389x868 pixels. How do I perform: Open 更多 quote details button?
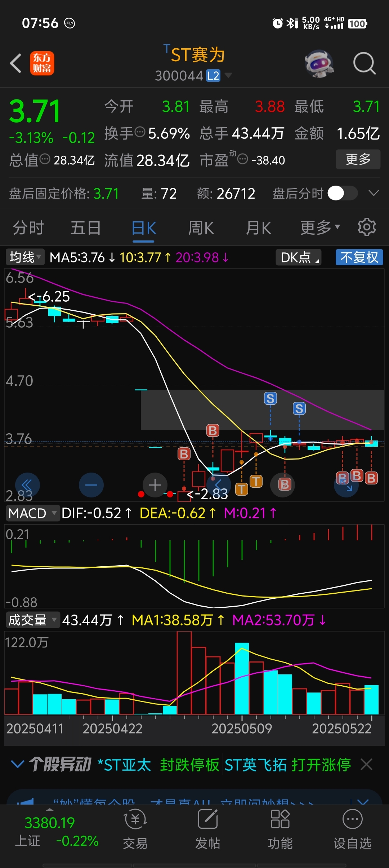[x=358, y=159]
